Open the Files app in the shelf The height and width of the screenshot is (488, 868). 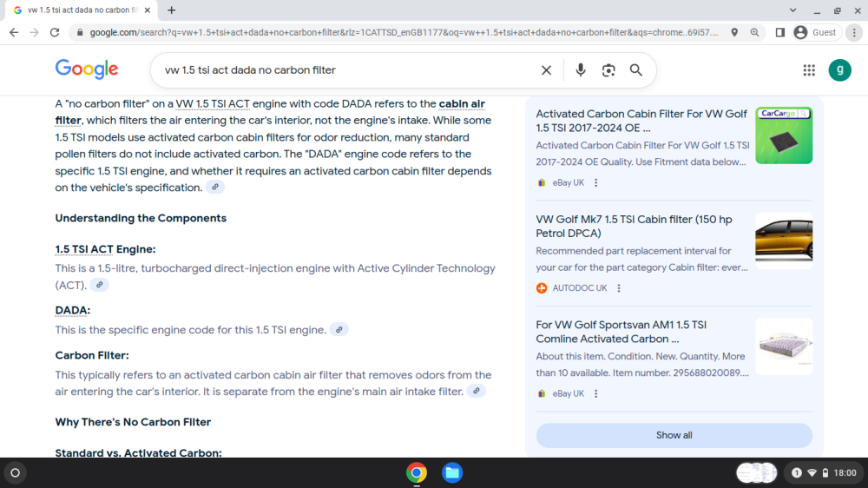452,473
